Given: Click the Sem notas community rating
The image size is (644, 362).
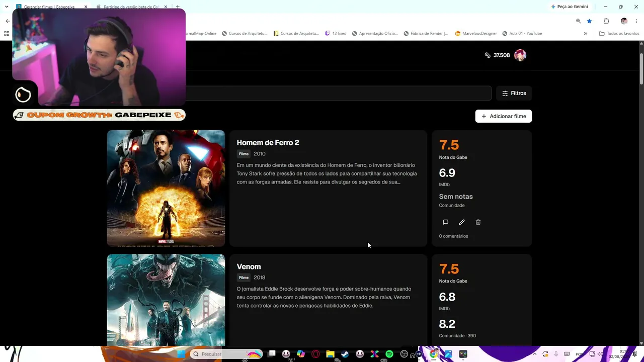Looking at the screenshot, I should [456, 197].
